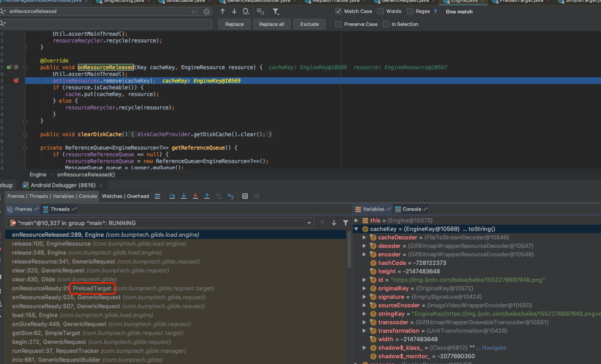Jump to previous search occurrence arrow

tap(223, 12)
